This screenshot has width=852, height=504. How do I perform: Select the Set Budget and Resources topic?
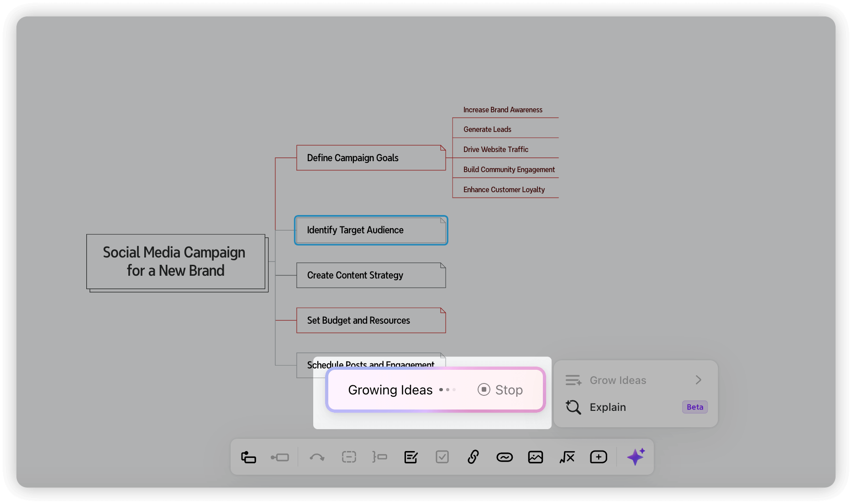click(371, 320)
